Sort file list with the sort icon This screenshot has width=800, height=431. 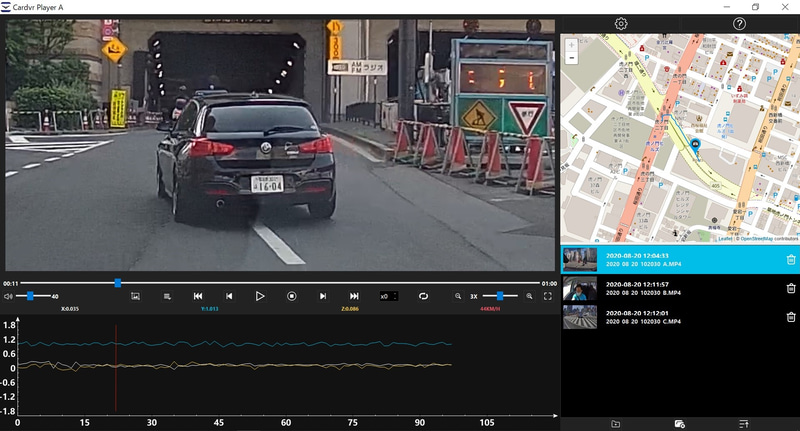(743, 424)
